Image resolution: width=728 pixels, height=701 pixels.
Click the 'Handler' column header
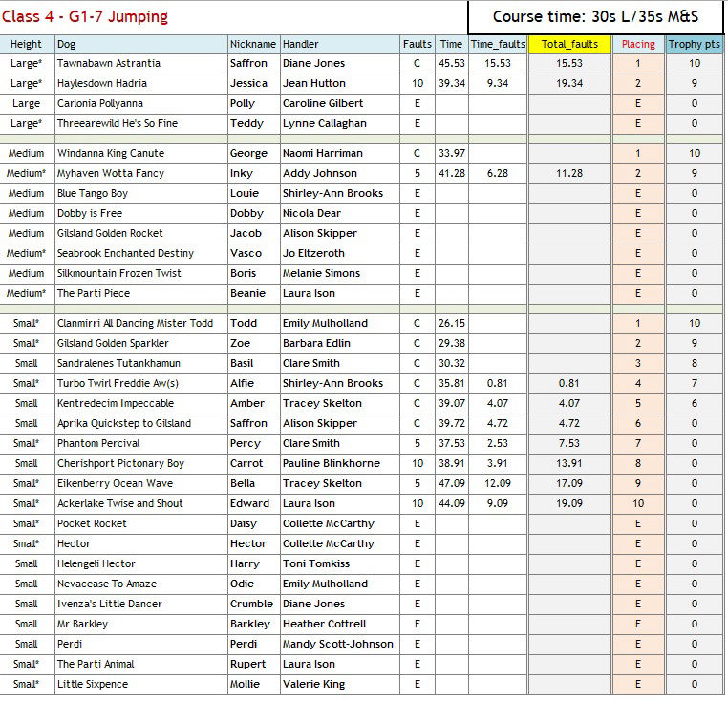[340, 44]
